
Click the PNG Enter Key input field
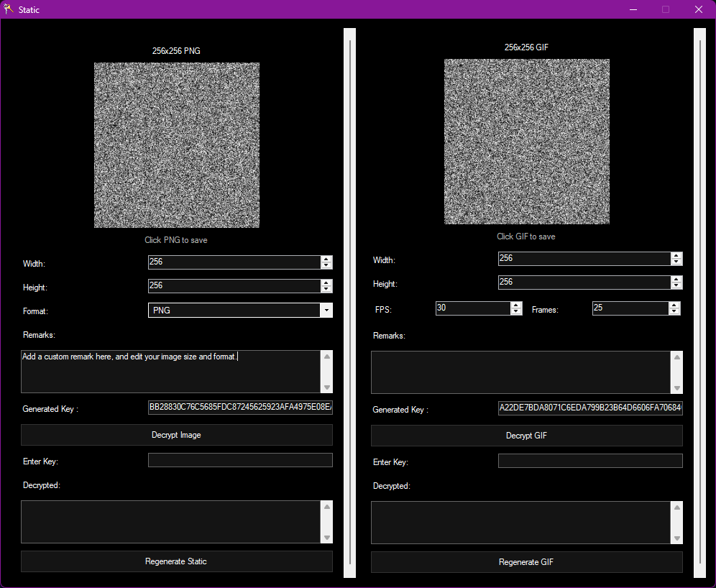point(240,460)
